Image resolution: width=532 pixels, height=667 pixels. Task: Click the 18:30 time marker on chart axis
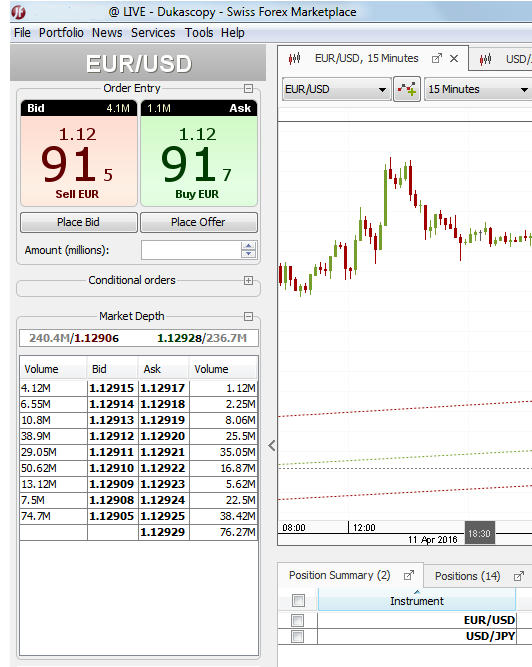479,533
